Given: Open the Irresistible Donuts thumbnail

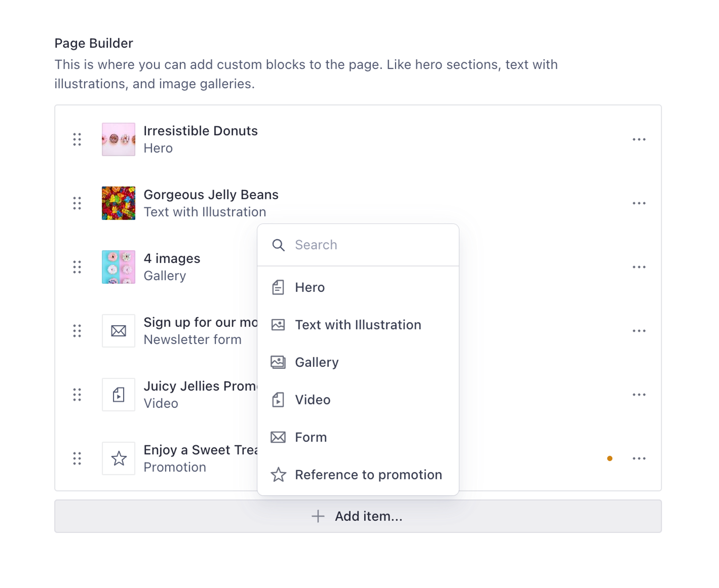Looking at the screenshot, I should point(119,140).
